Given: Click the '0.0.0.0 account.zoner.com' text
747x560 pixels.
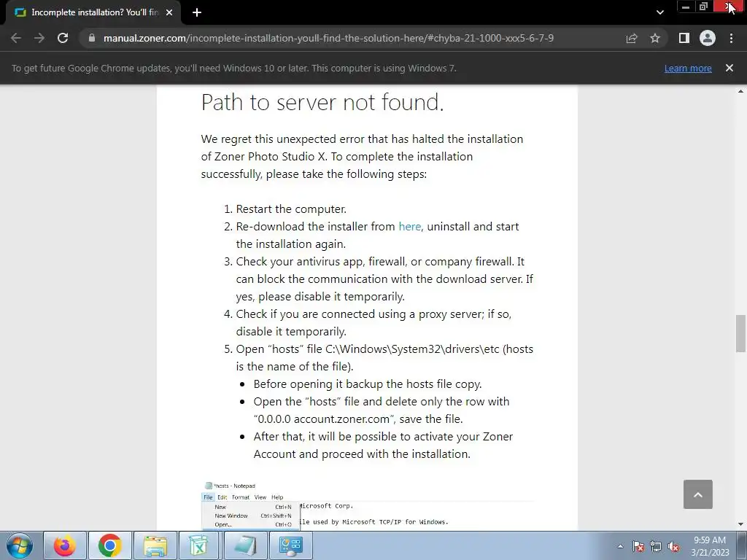Looking at the screenshot, I should (x=323, y=419).
